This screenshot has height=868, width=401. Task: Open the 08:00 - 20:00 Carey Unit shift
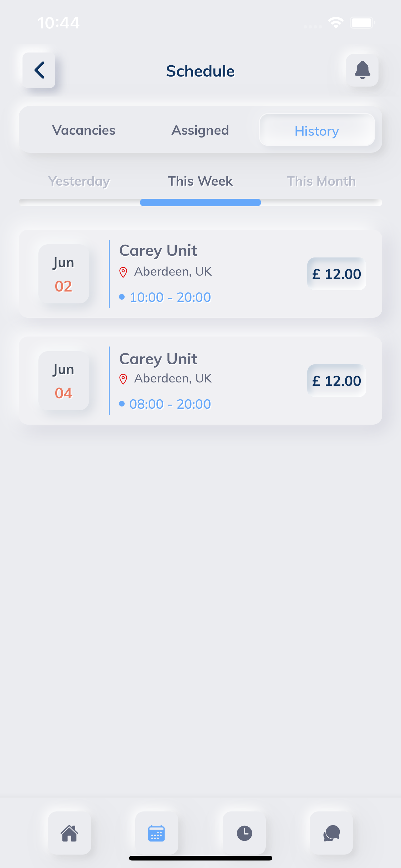point(170,404)
